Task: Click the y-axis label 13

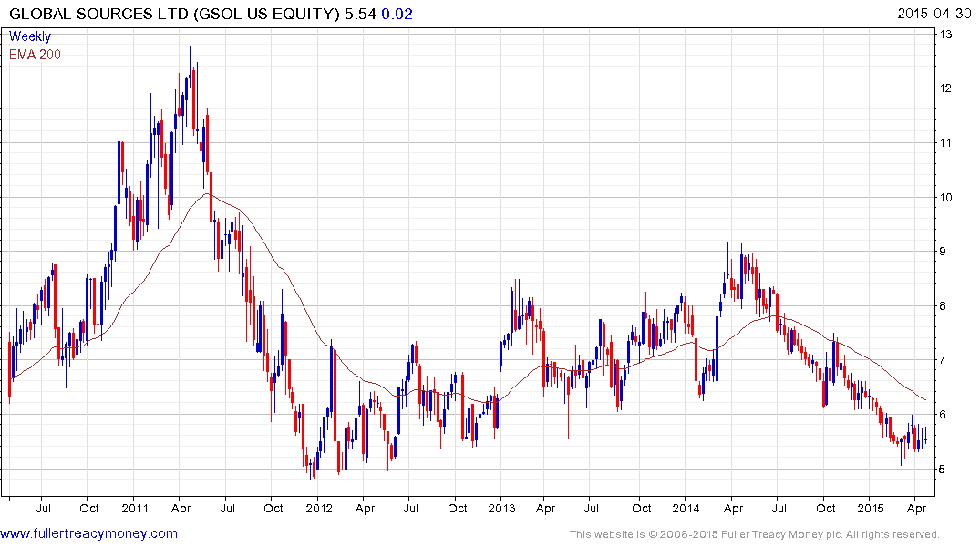Action: pos(945,35)
